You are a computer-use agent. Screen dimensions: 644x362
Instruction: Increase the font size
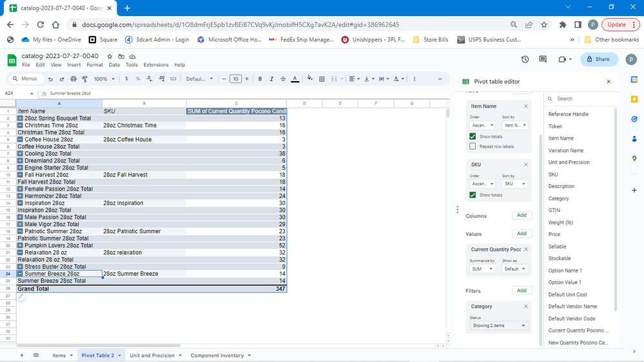pos(247,79)
